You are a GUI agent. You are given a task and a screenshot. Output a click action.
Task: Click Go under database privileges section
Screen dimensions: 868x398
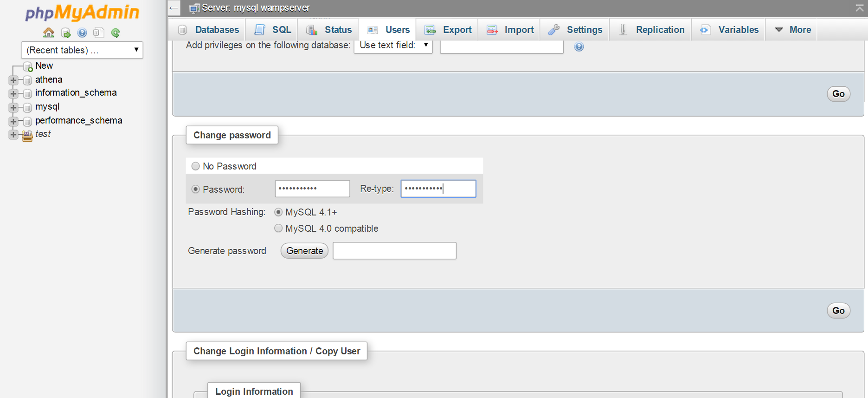[838, 94]
